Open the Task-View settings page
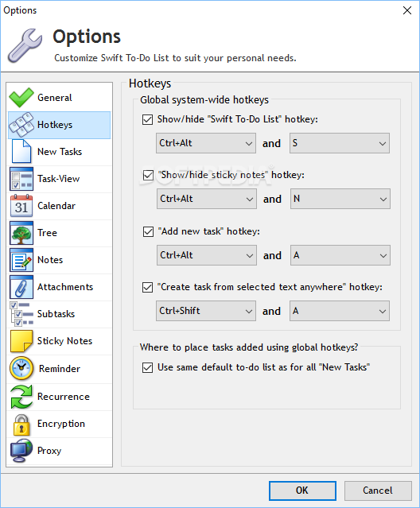Screen dimensions: 420x508 coord(60,179)
